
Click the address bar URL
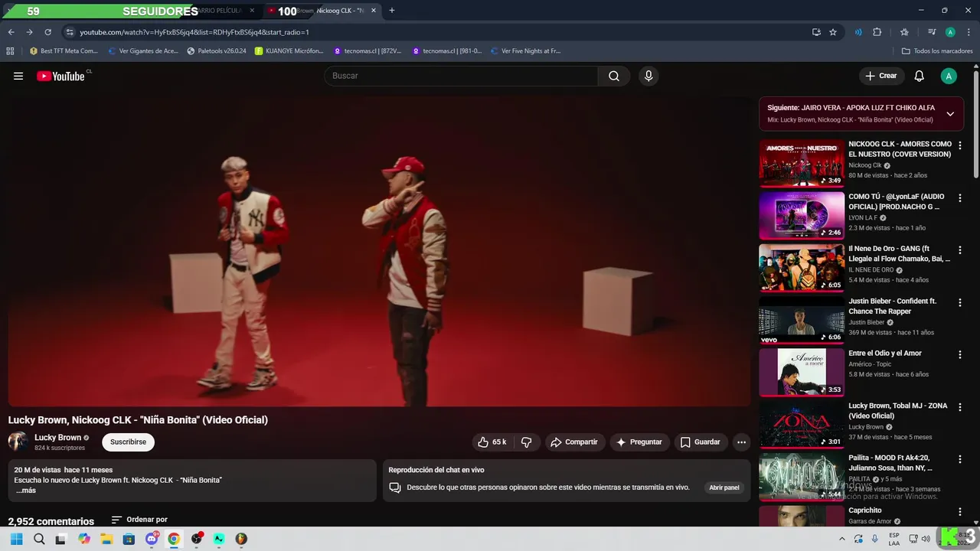tap(194, 32)
